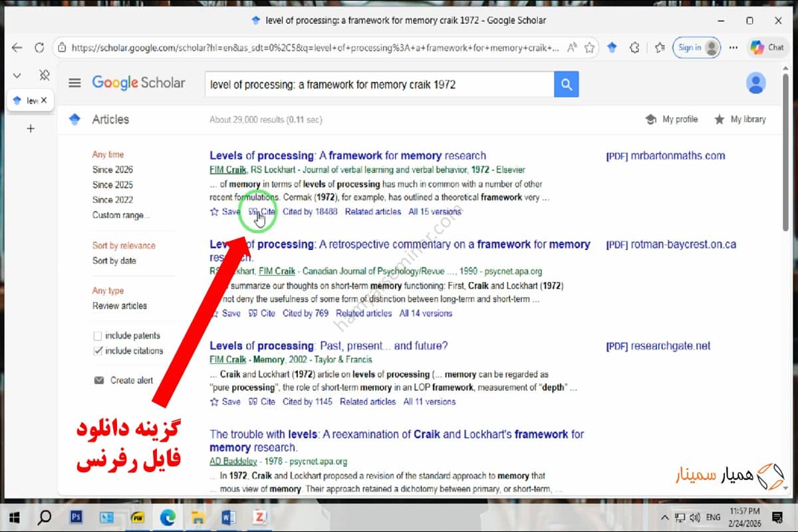Open Cited by 1145 link
The height and width of the screenshot is (532, 798).
click(x=307, y=402)
